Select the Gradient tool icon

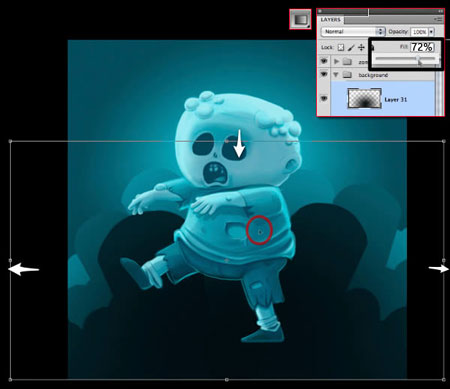pos(300,19)
